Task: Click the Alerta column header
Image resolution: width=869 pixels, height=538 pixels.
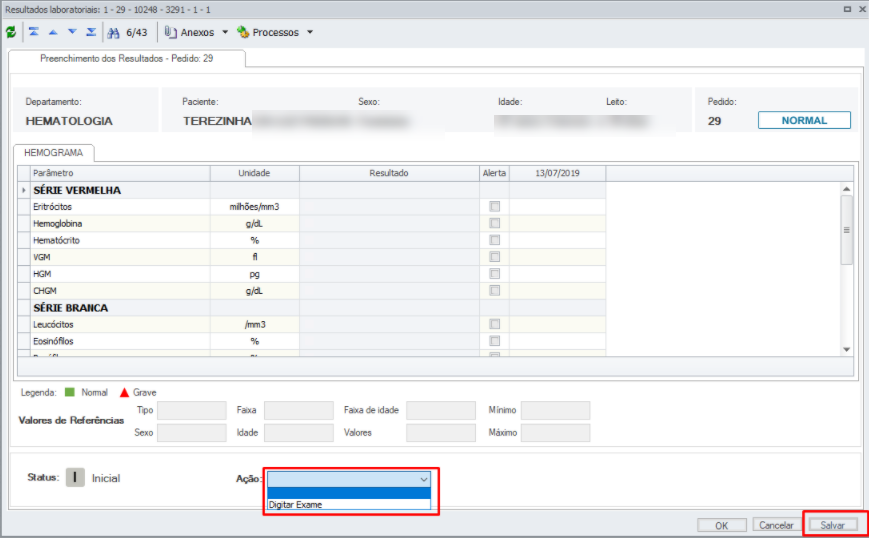Action: pos(494,173)
